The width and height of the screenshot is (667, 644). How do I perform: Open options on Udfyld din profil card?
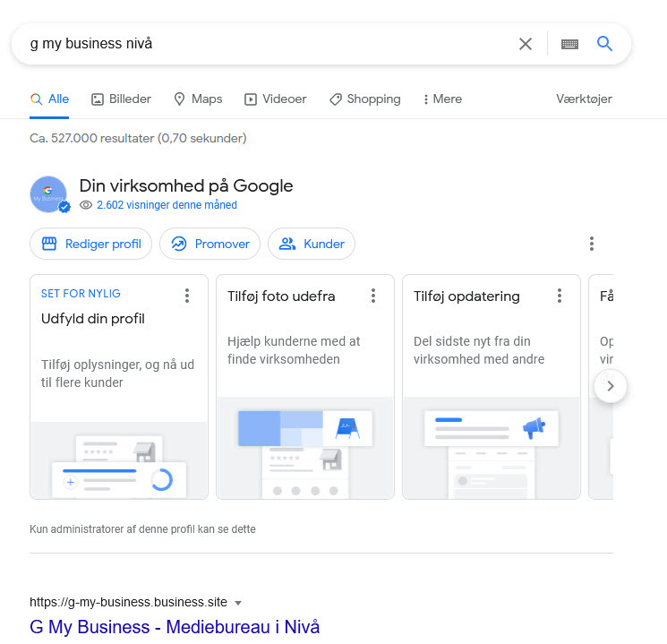coord(187,296)
